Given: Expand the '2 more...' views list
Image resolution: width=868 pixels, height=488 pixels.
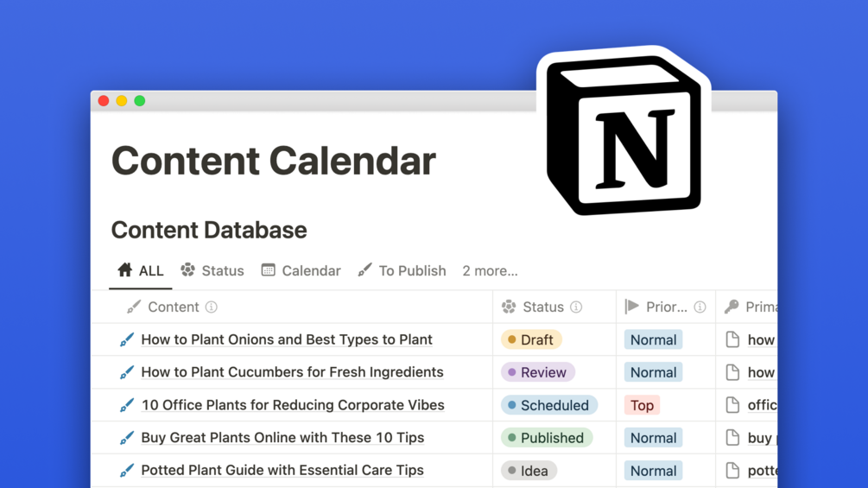Looking at the screenshot, I should pyautogui.click(x=490, y=270).
